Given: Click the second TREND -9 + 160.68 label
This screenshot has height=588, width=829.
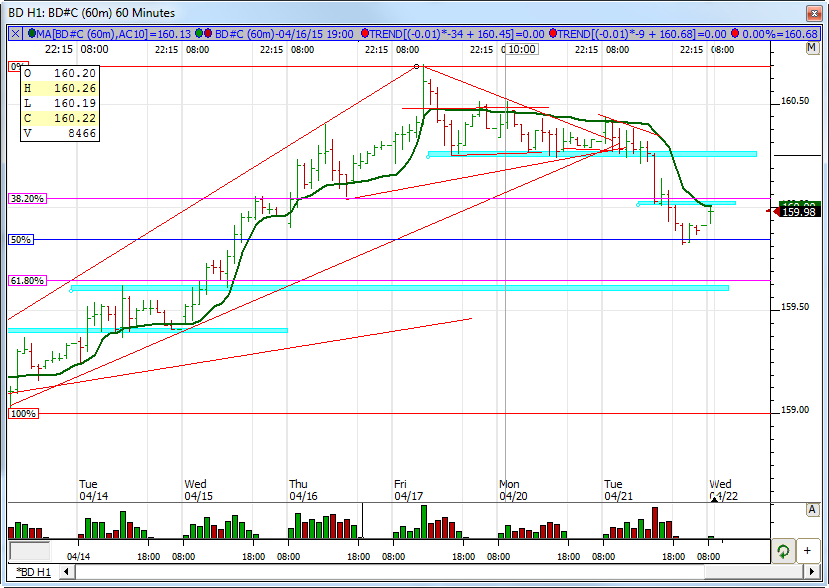Looking at the screenshot, I should (642, 34).
